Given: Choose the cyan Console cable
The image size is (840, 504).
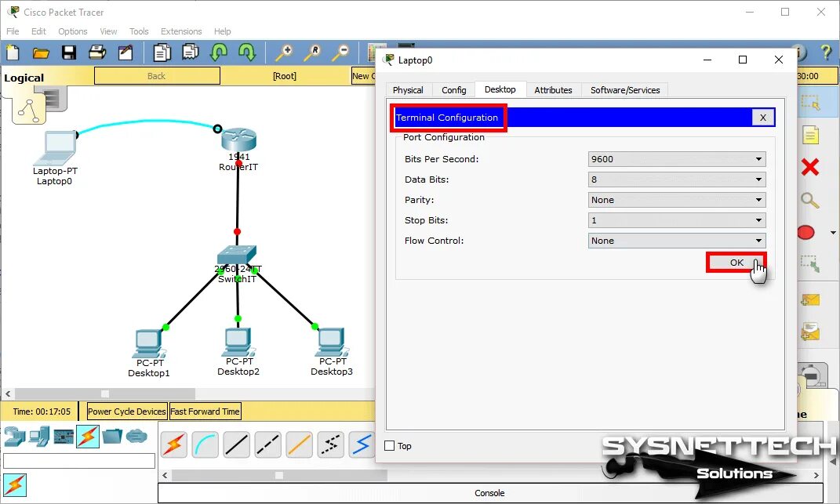Looking at the screenshot, I should 205,444.
